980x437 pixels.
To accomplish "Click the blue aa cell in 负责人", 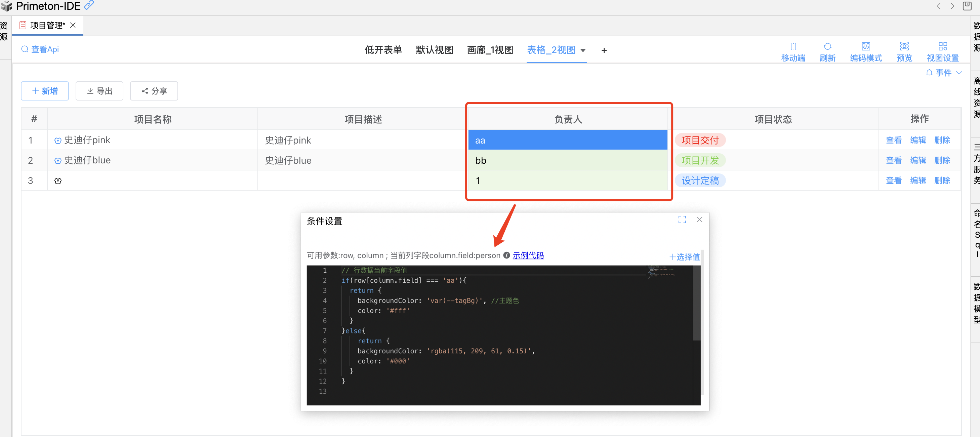I will [x=567, y=140].
